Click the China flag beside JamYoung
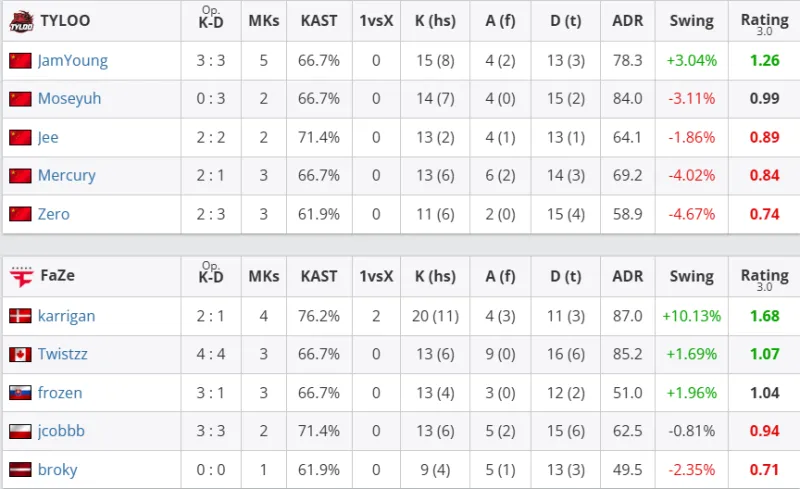800x489 pixels. [x=20, y=61]
